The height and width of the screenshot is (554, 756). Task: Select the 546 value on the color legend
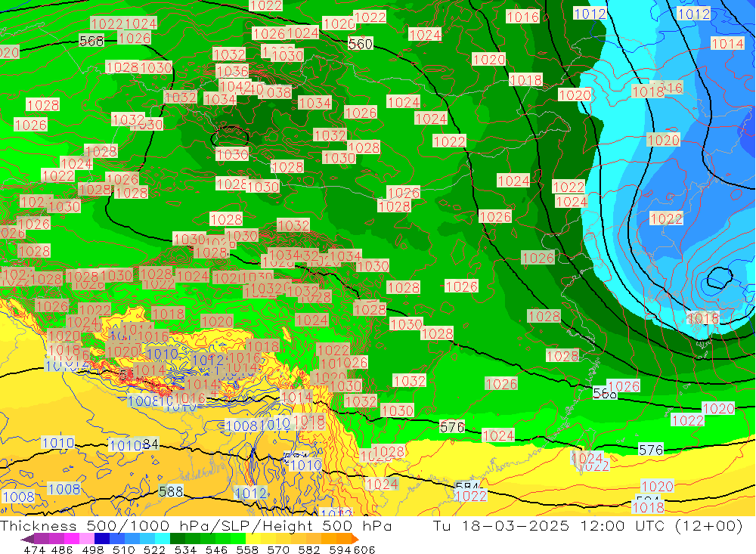[216, 549]
